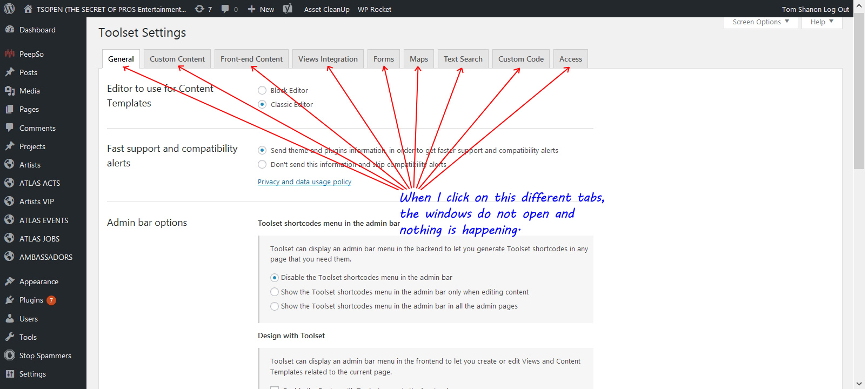Click the Plugins plug icon
Screen dimensions: 868x389
tap(9, 300)
